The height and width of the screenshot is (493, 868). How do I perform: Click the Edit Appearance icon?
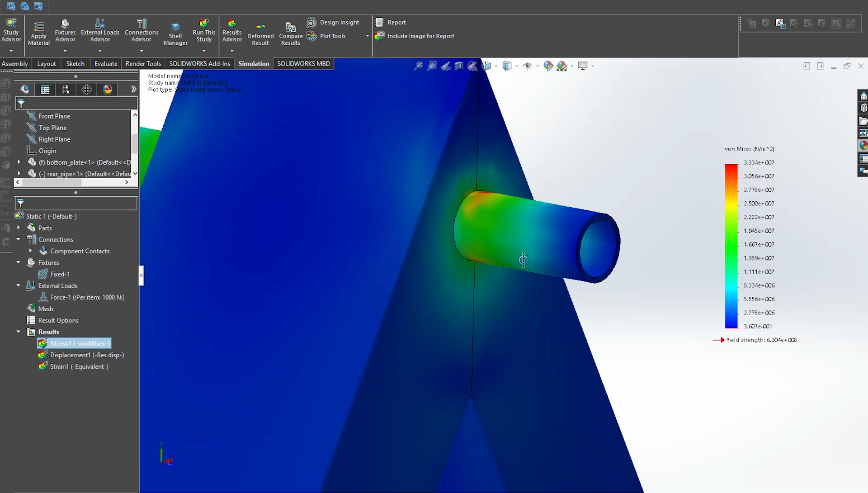[548, 66]
